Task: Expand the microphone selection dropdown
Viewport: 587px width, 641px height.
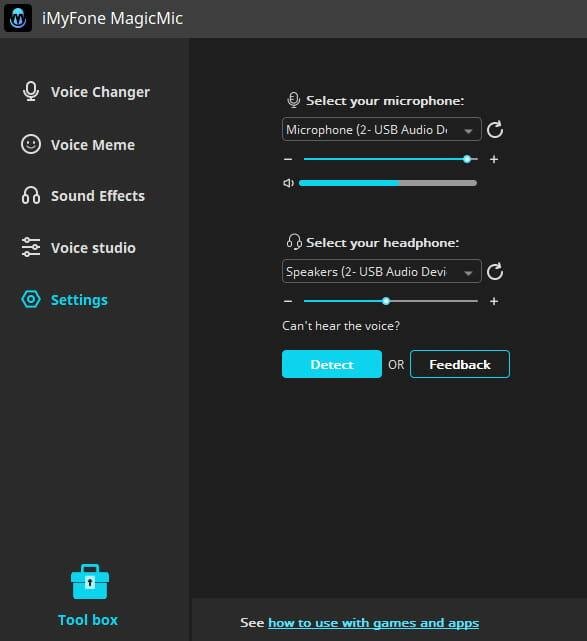Action: coord(381,129)
